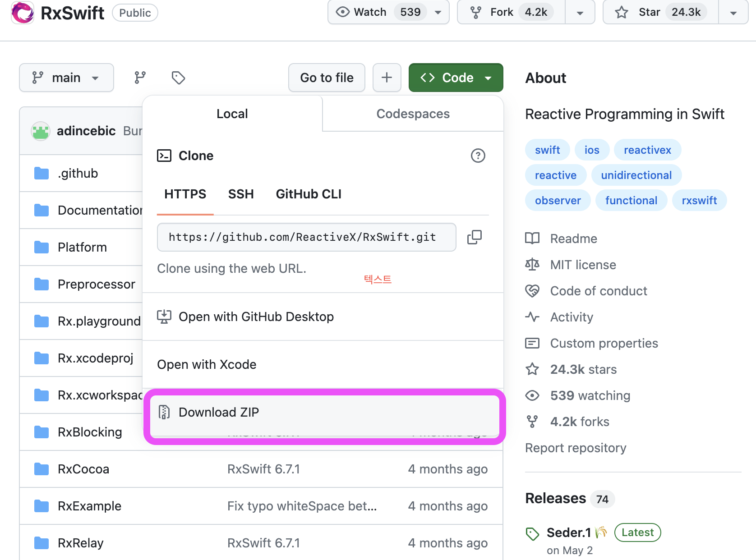The height and width of the screenshot is (560, 756).
Task: Click the GitHub Desktop download icon
Action: tap(164, 317)
